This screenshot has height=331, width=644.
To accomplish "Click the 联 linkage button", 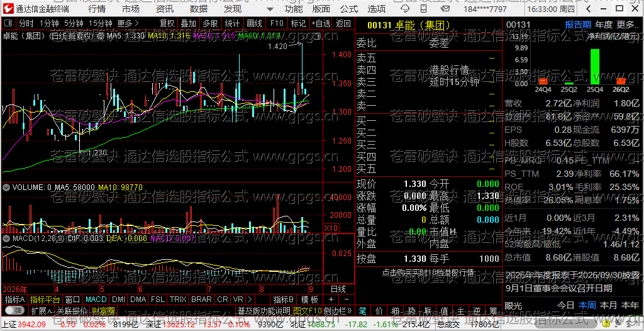I will [428, 310].
